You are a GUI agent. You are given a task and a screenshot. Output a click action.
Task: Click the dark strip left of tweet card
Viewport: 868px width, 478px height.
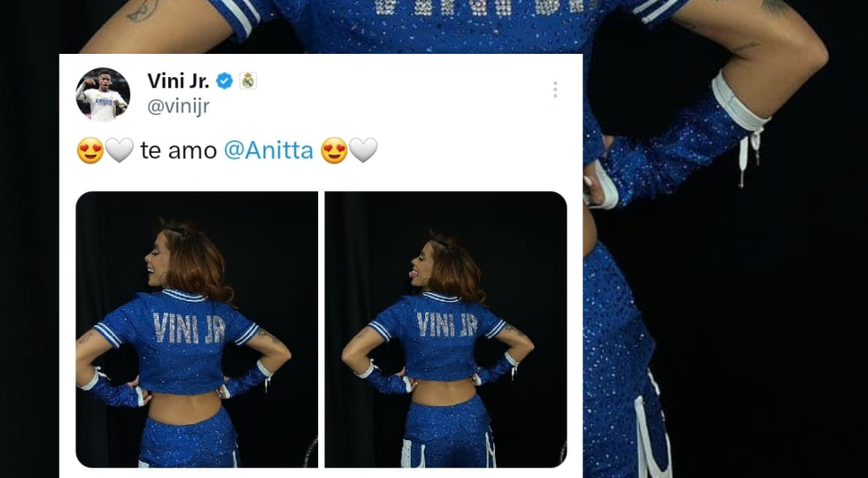pos(29,270)
